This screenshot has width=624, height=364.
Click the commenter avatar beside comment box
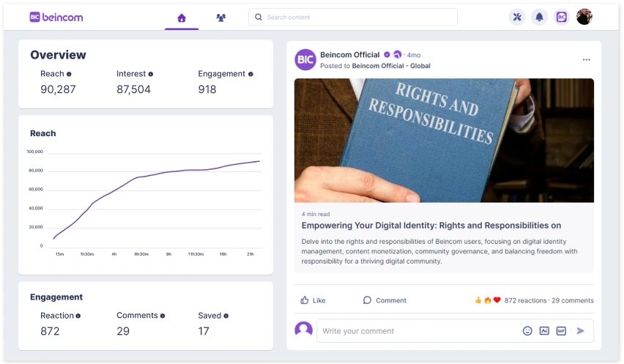tap(304, 330)
